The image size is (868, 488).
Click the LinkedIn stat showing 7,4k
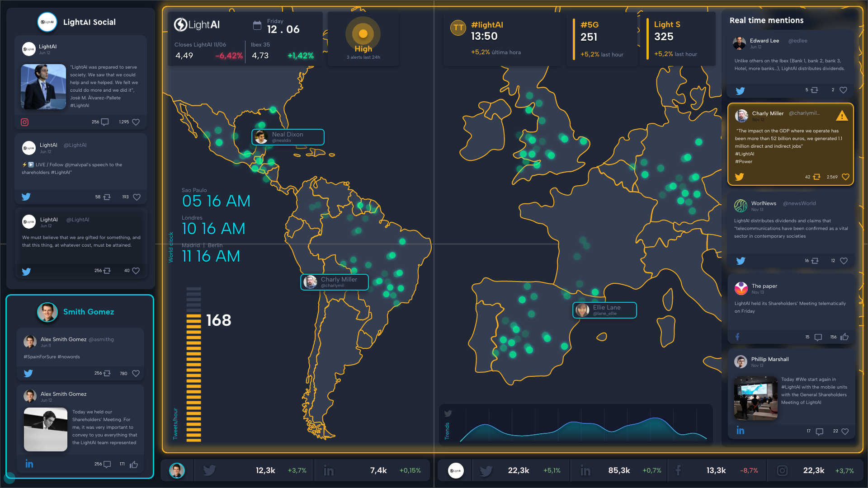373,470
